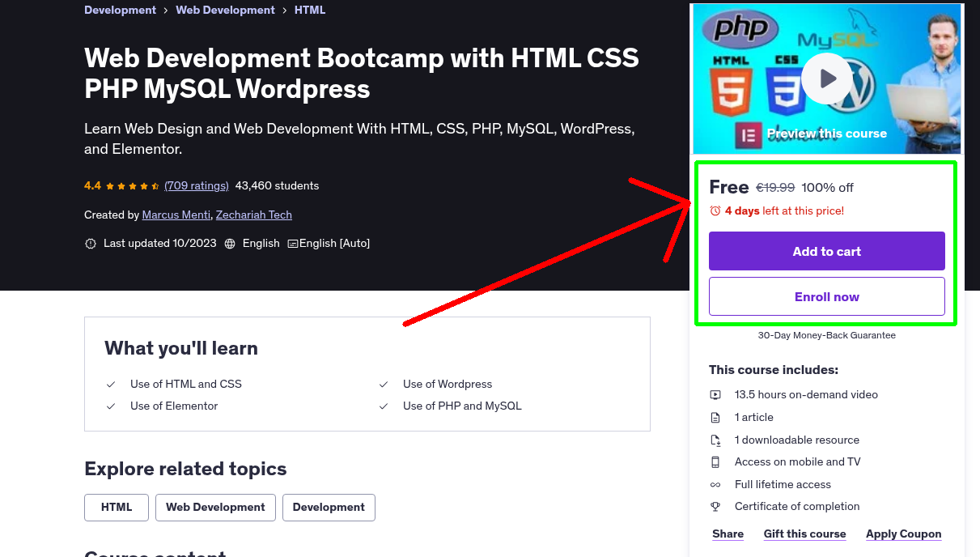Click the trophy certificate icon

715,507
